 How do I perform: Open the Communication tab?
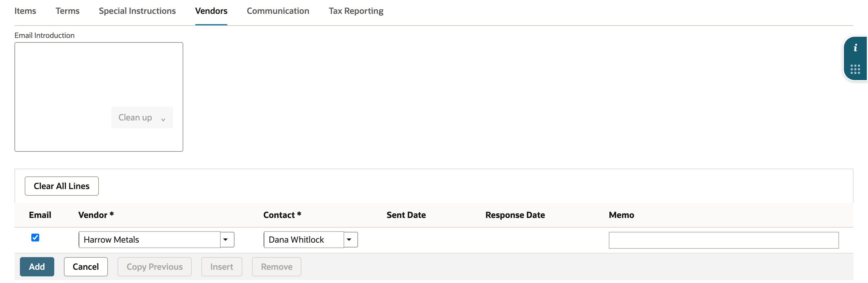point(278,11)
